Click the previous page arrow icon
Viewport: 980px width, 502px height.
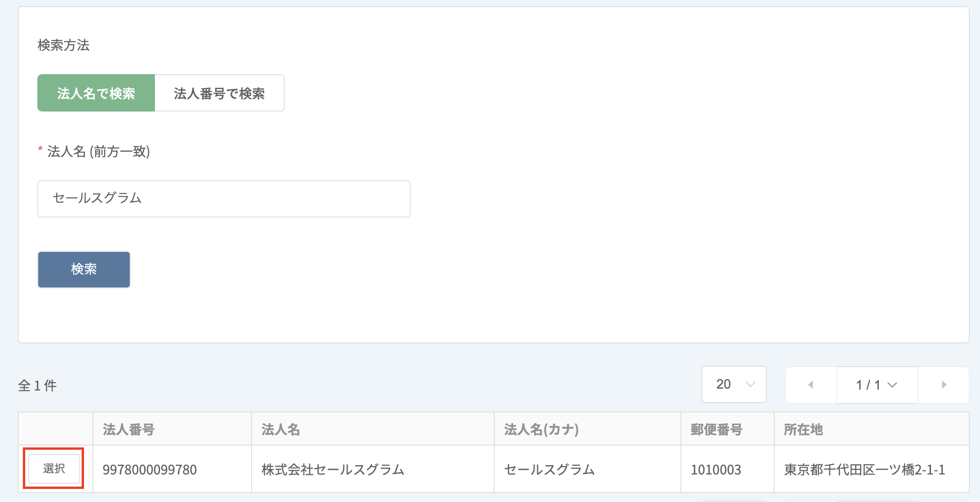click(x=811, y=385)
